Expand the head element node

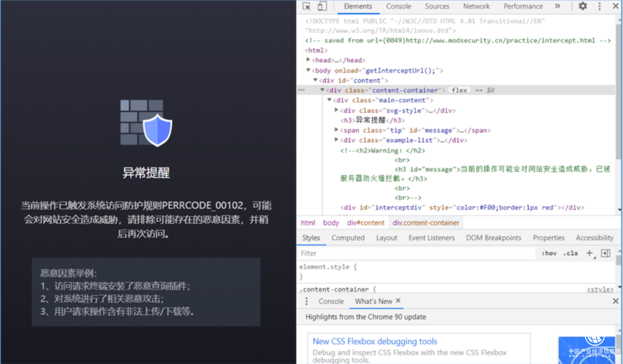(309, 60)
